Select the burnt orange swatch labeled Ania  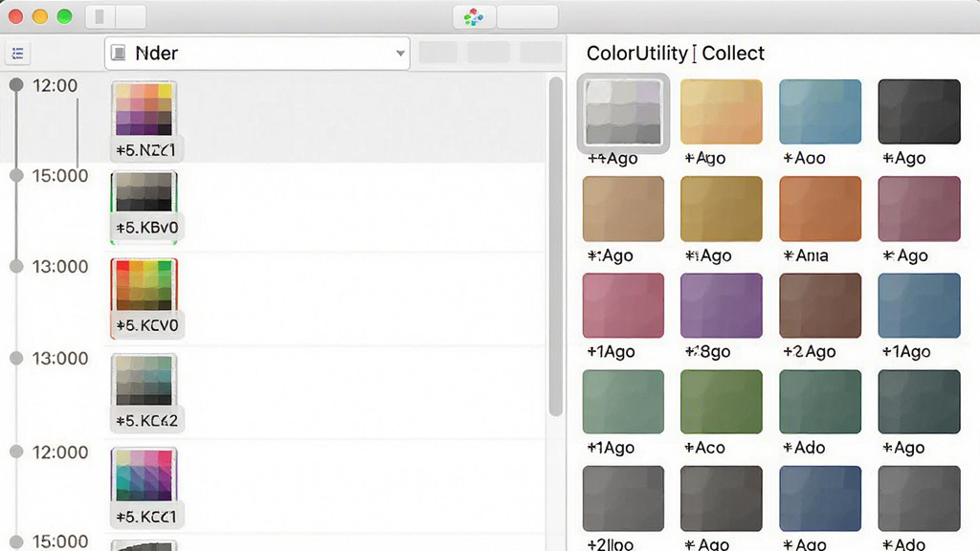tap(820, 209)
